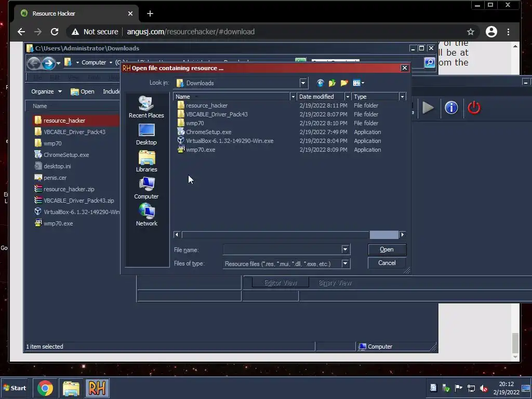Image resolution: width=532 pixels, height=399 pixels.
Task: Select wmp70 folder in dialog list
Action: (195, 123)
